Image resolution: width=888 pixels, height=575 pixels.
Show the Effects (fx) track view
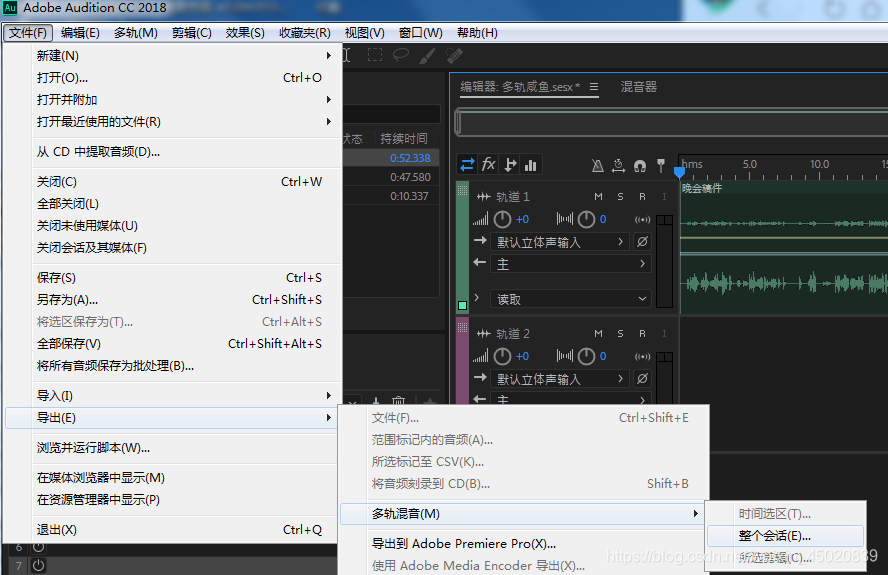[x=488, y=165]
